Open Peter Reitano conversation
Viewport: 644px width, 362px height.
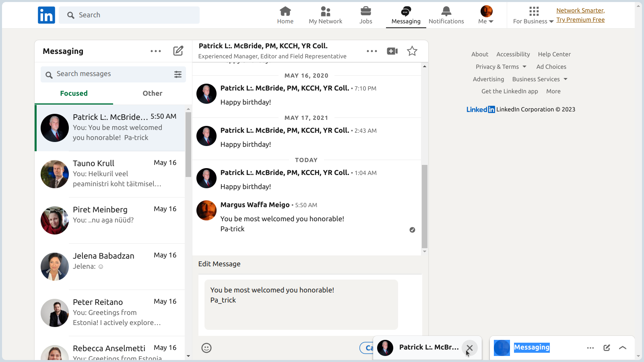tap(110, 313)
